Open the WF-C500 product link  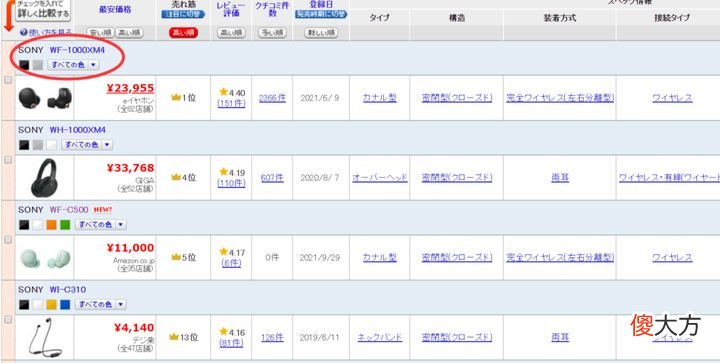(69, 210)
